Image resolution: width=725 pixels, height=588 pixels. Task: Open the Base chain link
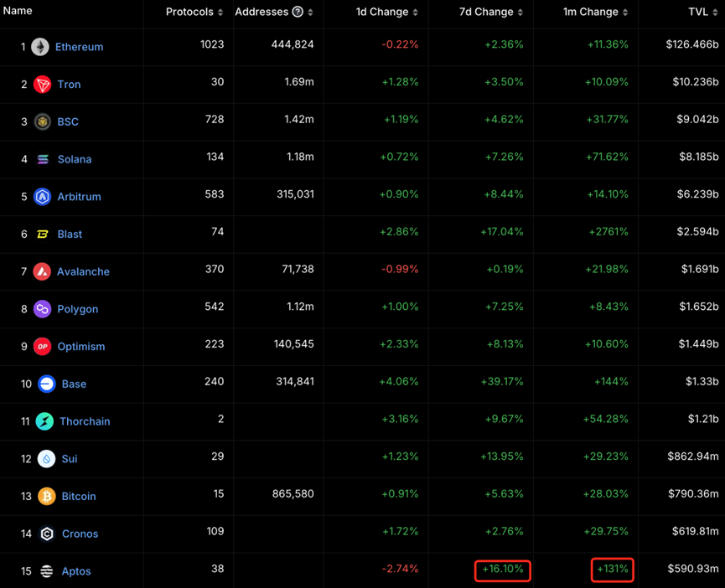click(74, 384)
